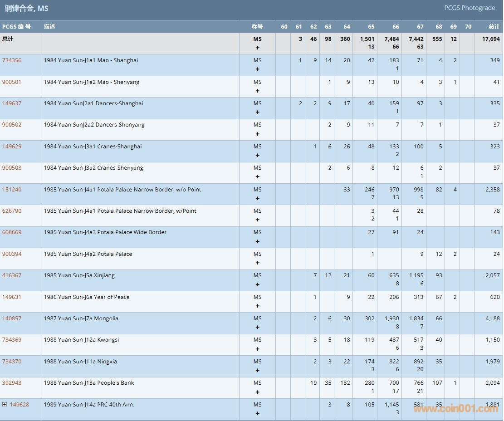Click the plus sign under MS for Mao - Shanghai
The image size is (504, 421).
tap(258, 69)
